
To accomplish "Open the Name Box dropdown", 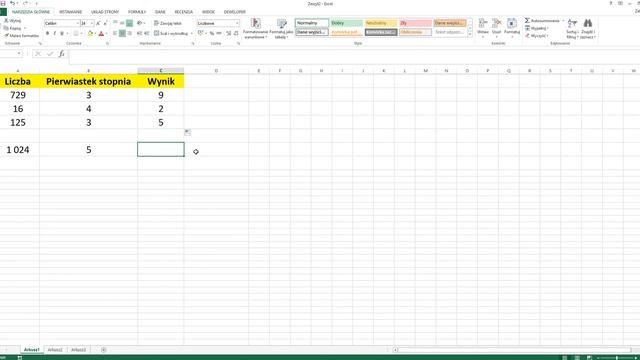I will 19,53.
